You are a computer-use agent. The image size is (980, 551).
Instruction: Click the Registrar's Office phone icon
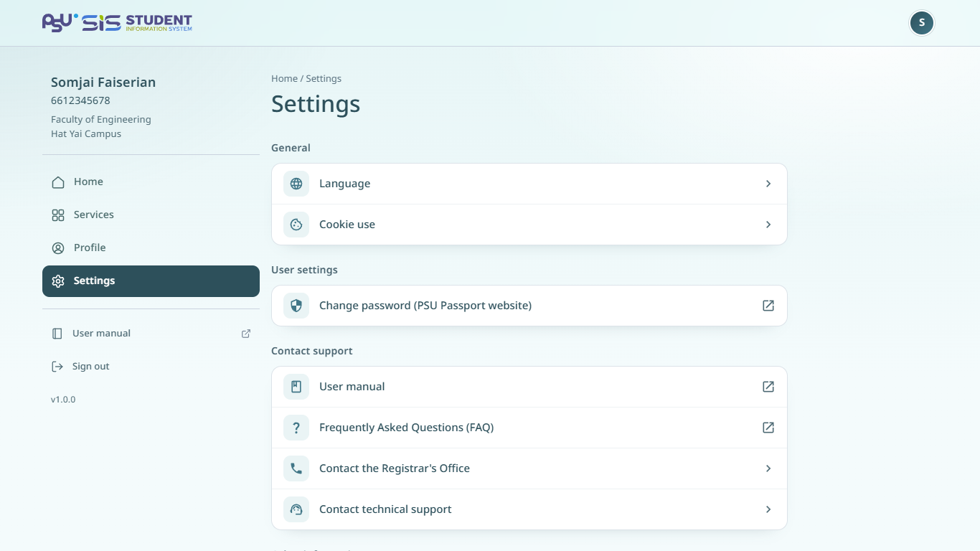(296, 468)
